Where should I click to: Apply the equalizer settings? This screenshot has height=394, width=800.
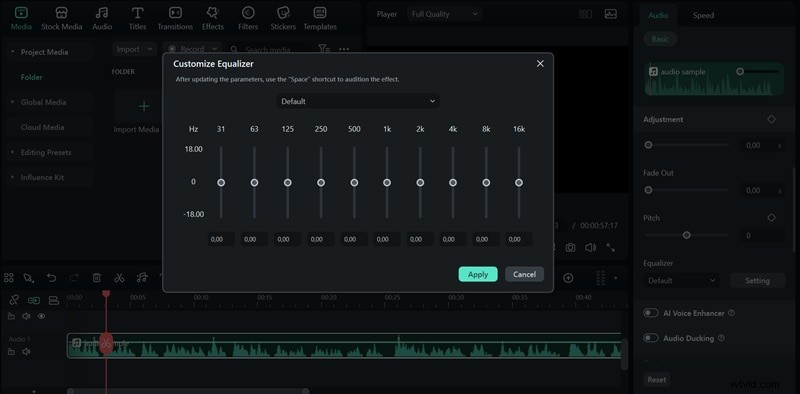[x=478, y=274]
